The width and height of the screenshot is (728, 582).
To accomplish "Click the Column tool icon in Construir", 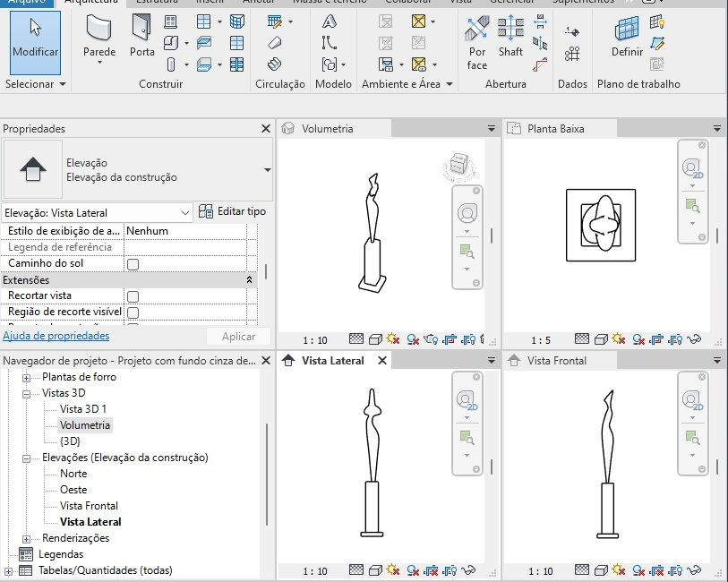I will [x=171, y=64].
